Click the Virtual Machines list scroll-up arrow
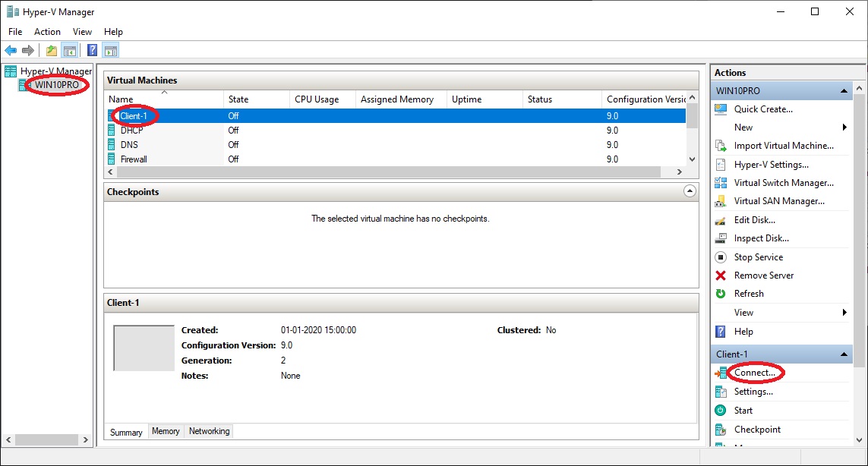 coord(692,97)
